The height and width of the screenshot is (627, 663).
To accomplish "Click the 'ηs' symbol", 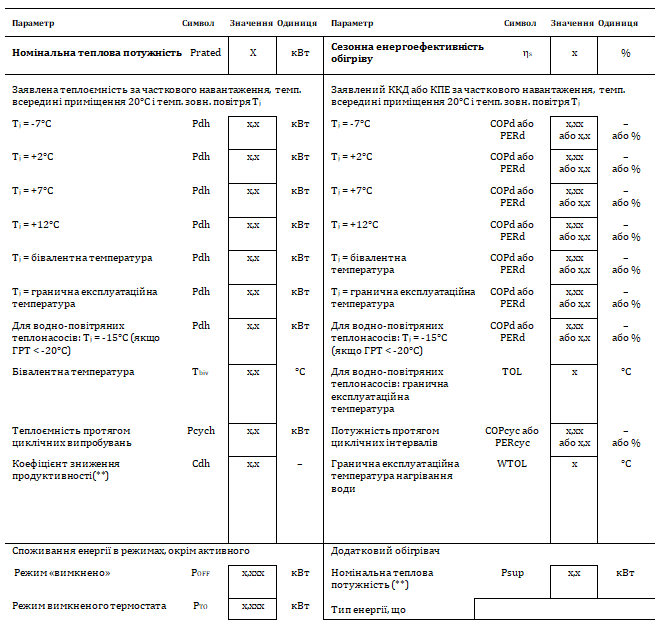I will (527, 53).
